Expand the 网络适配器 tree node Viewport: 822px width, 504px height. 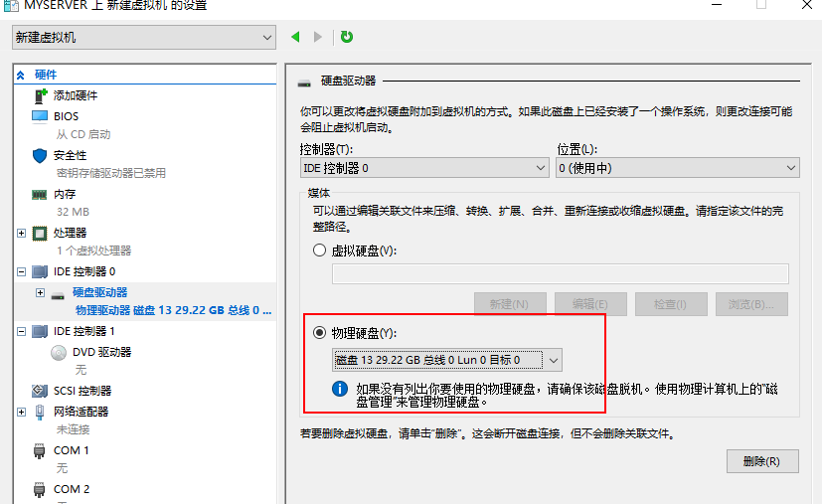(22, 412)
